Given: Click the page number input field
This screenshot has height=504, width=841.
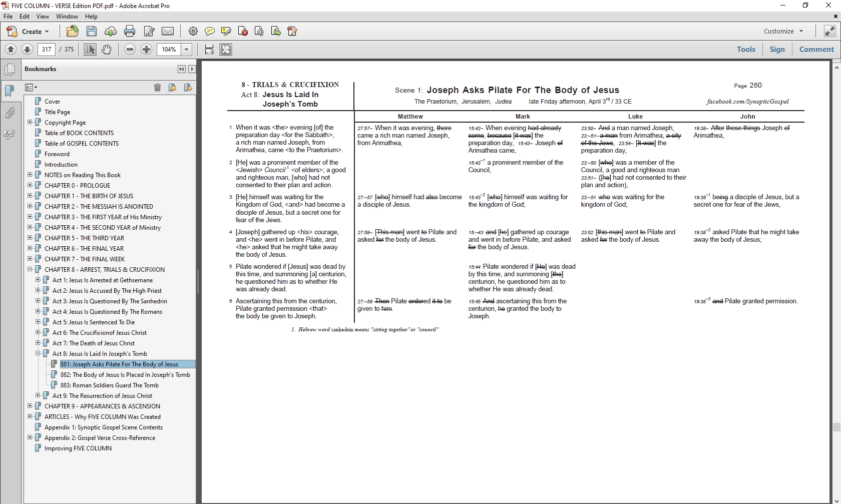Looking at the screenshot, I should click(47, 49).
